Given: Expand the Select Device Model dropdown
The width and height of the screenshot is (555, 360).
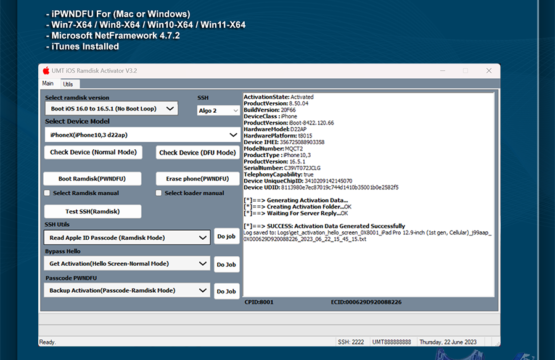Looking at the screenshot, I should coord(142,135).
